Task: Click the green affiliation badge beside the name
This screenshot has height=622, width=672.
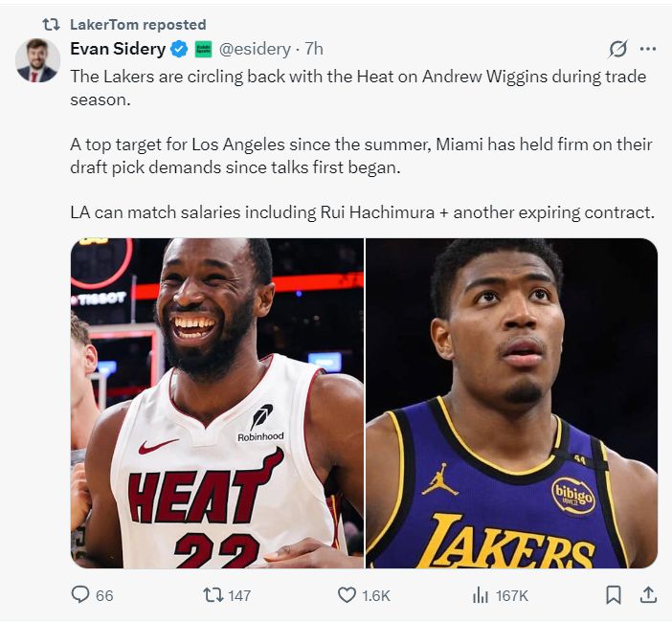Action: pos(203,49)
